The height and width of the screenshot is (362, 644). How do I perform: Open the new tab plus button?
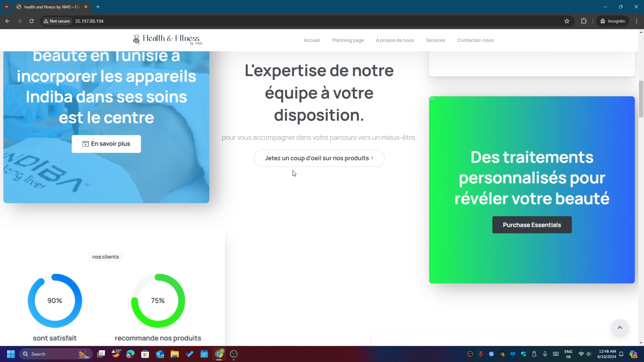(x=98, y=7)
